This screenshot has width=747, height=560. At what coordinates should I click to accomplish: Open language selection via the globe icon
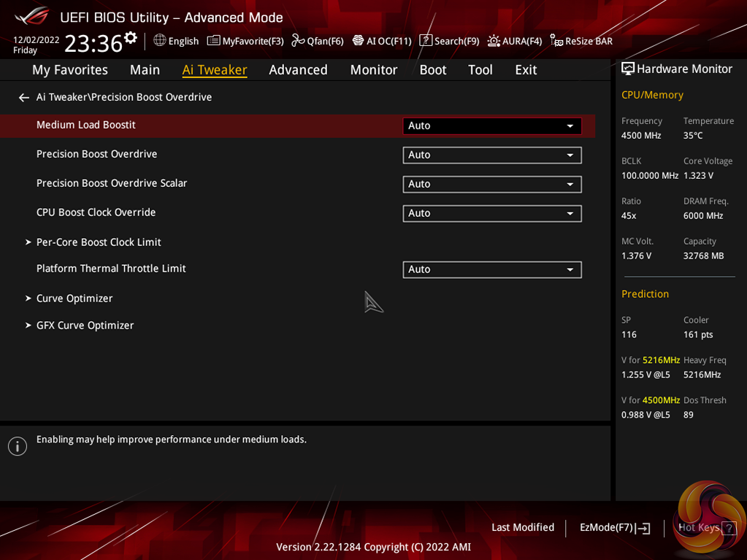(x=160, y=41)
